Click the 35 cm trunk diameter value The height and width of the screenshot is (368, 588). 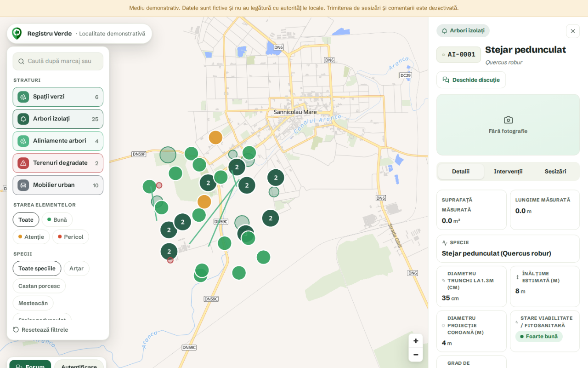(450, 298)
